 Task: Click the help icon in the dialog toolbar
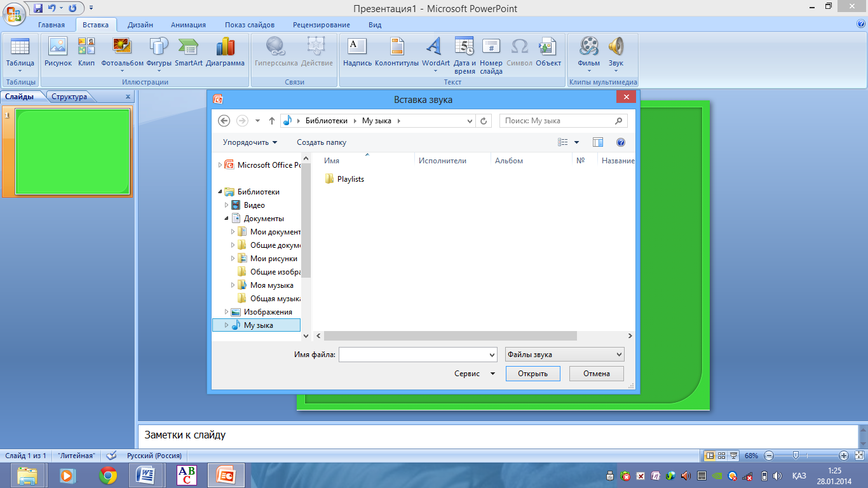621,142
